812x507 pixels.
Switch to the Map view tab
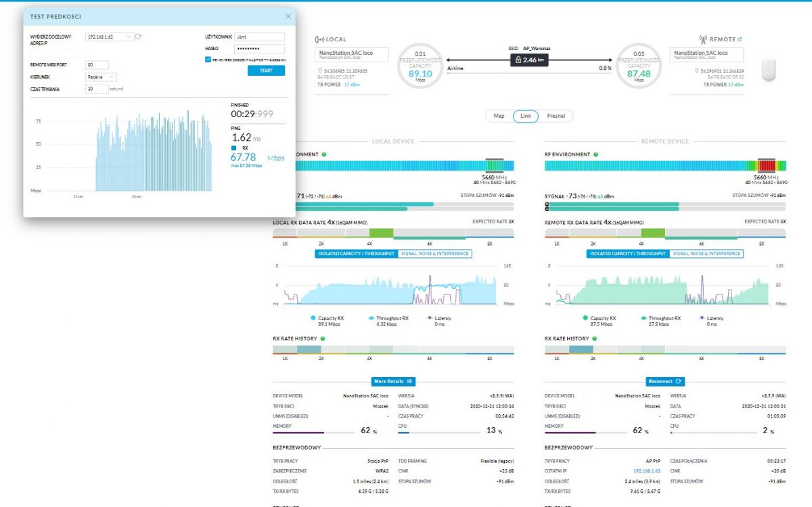[499, 116]
